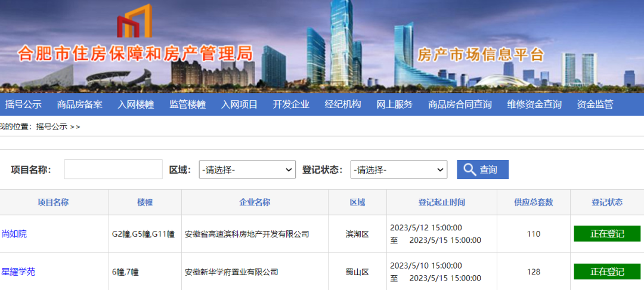Open 经纪机构 in the navigation bar
The image size is (644, 290).
point(342,104)
